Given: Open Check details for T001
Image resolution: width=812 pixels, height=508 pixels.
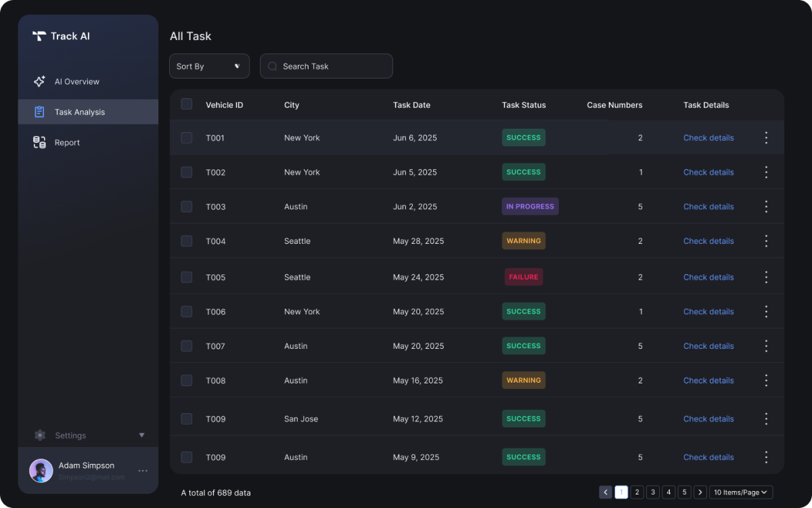Looking at the screenshot, I should tap(708, 137).
